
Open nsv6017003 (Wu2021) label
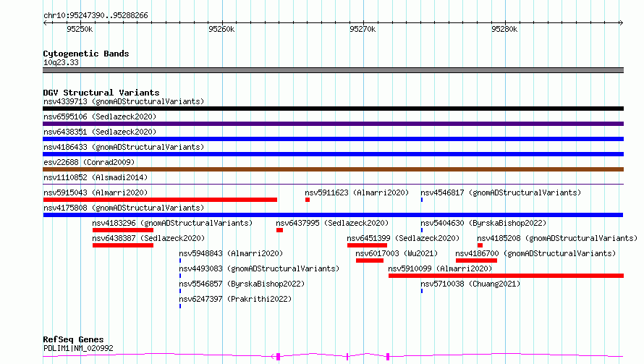pyautogui.click(x=397, y=253)
